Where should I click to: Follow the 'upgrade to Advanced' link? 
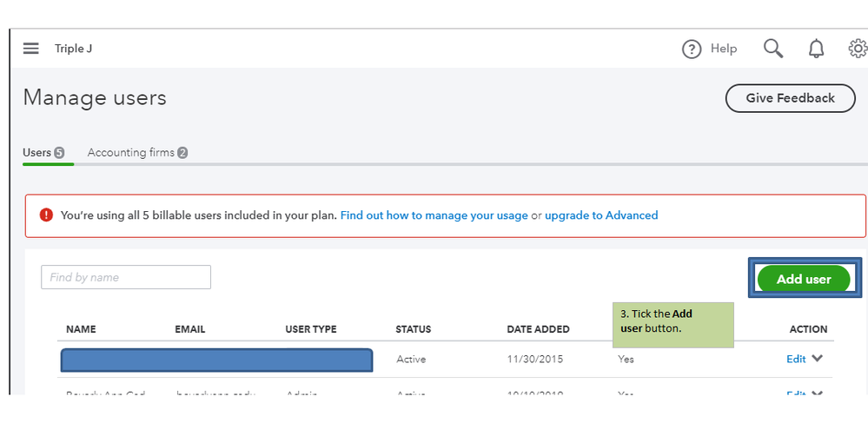pos(601,215)
